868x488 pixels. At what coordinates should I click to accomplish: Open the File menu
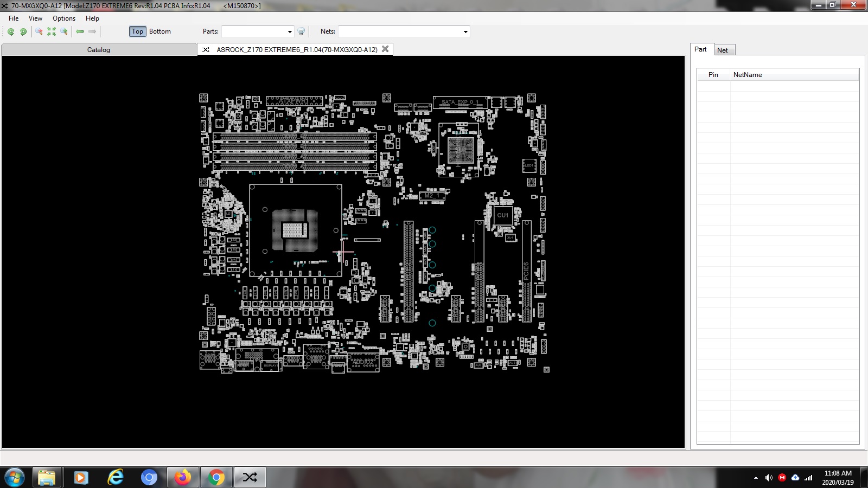14,18
